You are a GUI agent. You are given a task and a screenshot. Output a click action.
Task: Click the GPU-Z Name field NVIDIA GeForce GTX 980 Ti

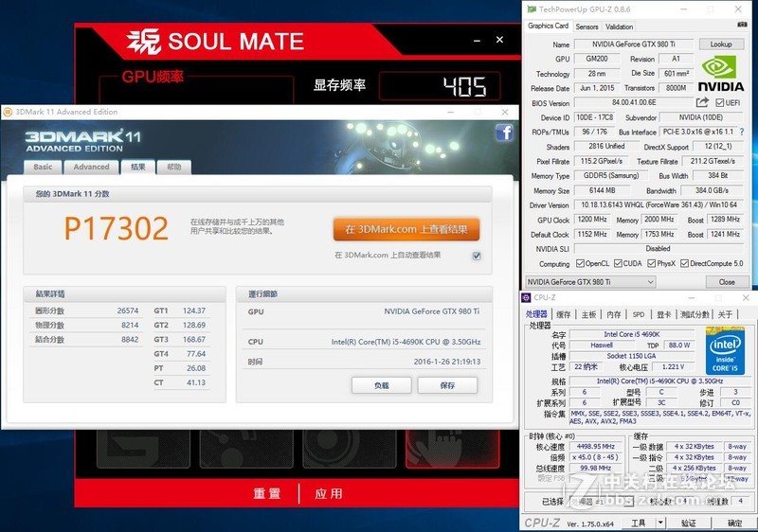pos(634,44)
